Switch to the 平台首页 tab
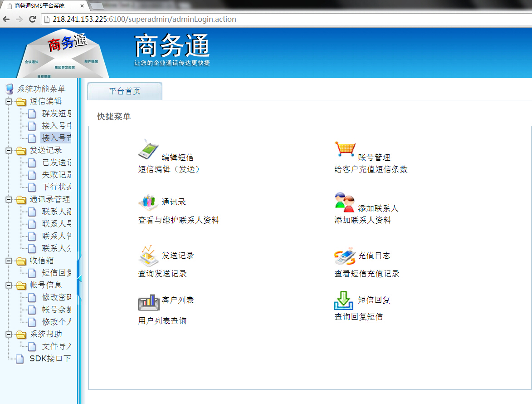This screenshot has height=404, width=532. pyautogui.click(x=125, y=91)
